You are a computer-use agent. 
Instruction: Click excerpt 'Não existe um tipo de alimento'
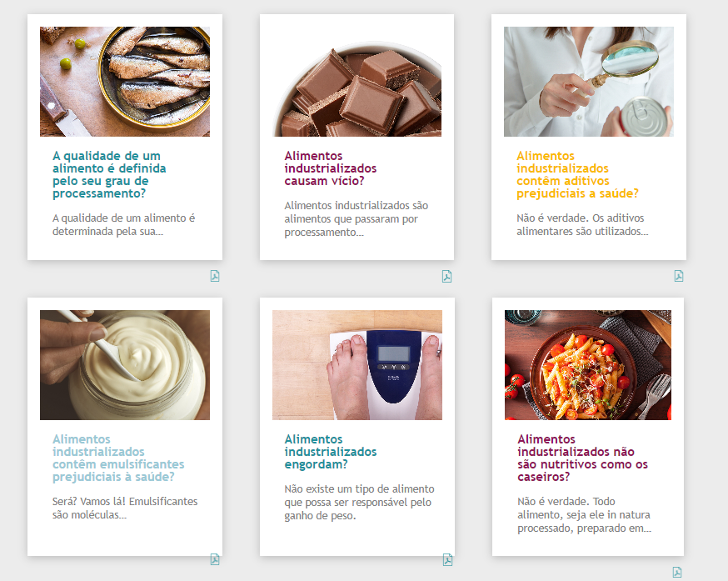[x=359, y=489]
